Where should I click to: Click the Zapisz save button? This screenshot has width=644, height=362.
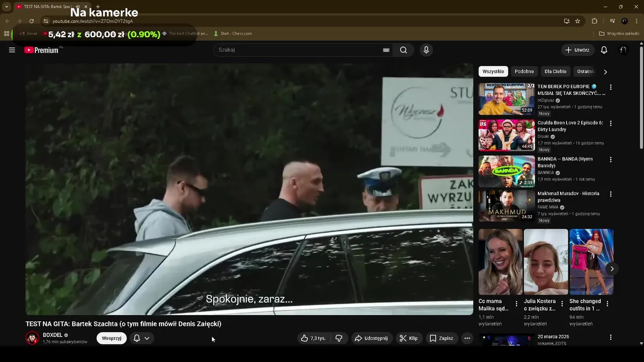pyautogui.click(x=441, y=338)
